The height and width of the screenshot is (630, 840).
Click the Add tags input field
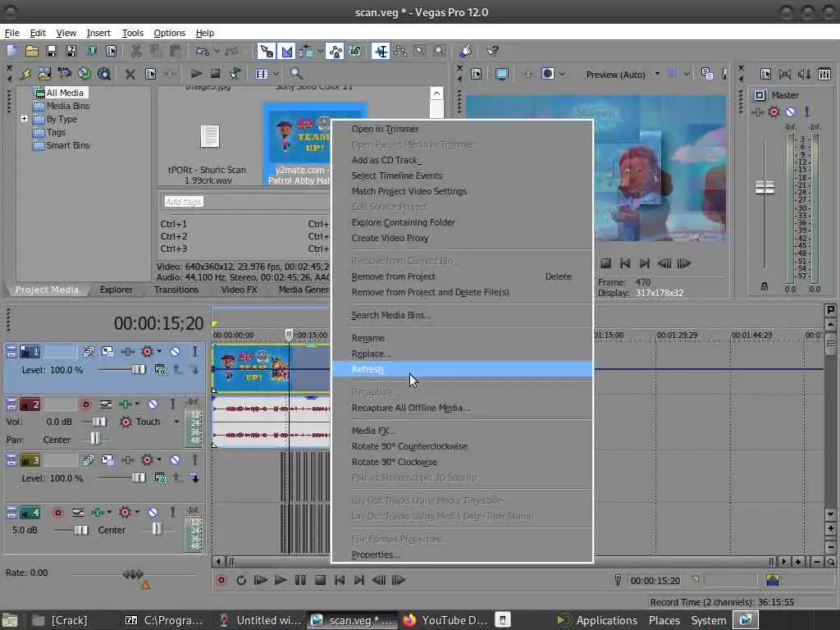click(244, 202)
